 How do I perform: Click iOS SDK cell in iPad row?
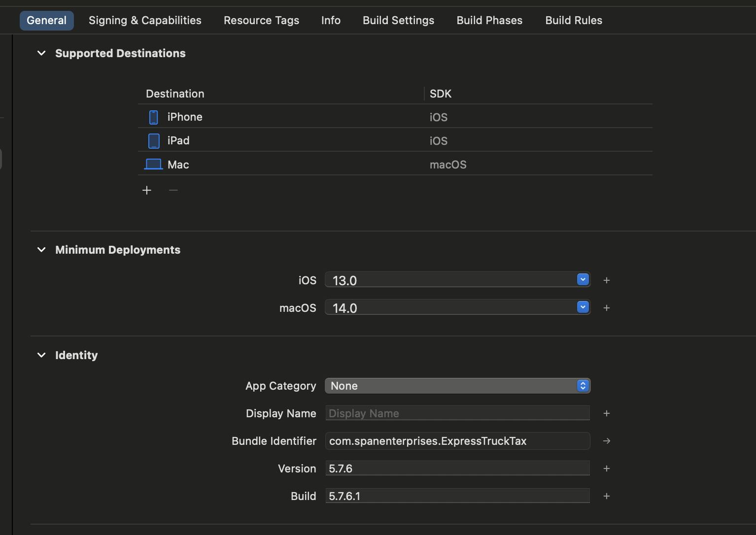click(x=439, y=141)
